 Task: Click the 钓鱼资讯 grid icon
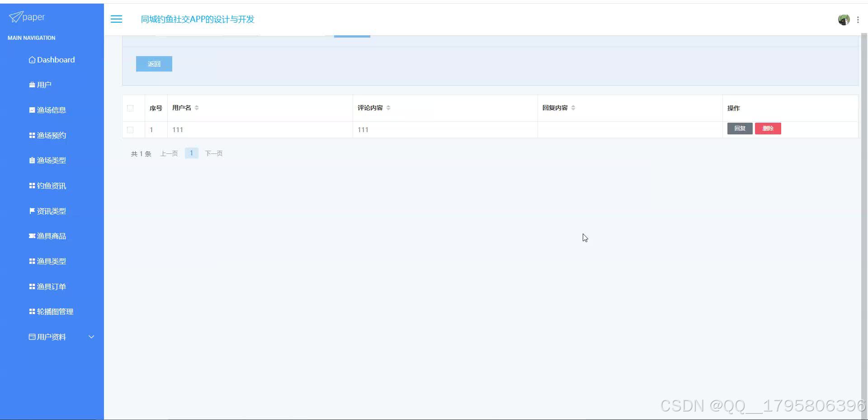[32, 186]
